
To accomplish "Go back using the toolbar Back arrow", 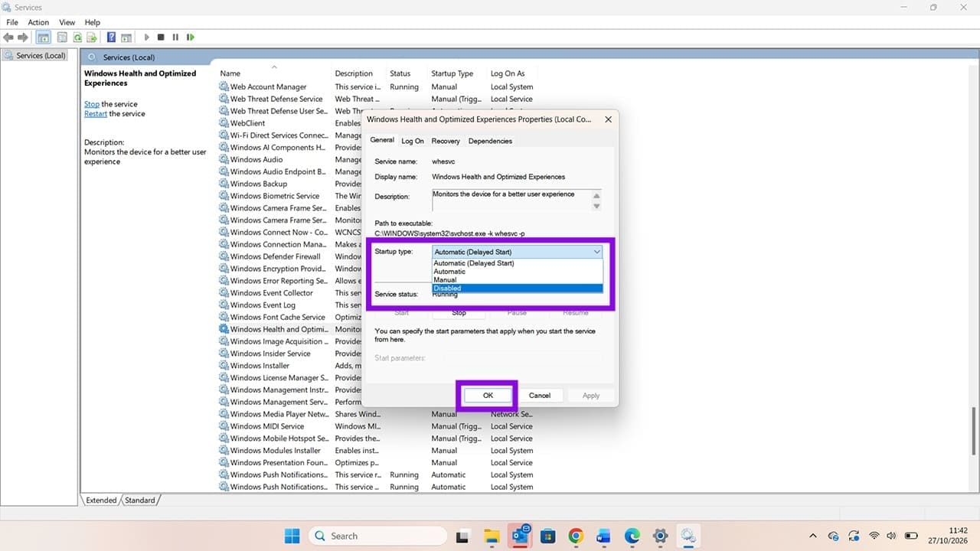I will [8, 37].
